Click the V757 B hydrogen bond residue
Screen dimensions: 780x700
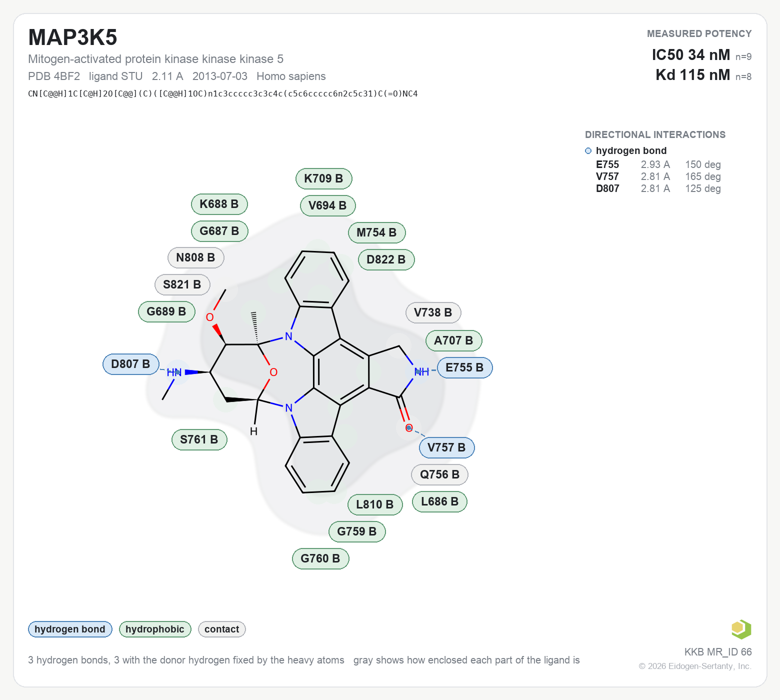[x=446, y=447]
